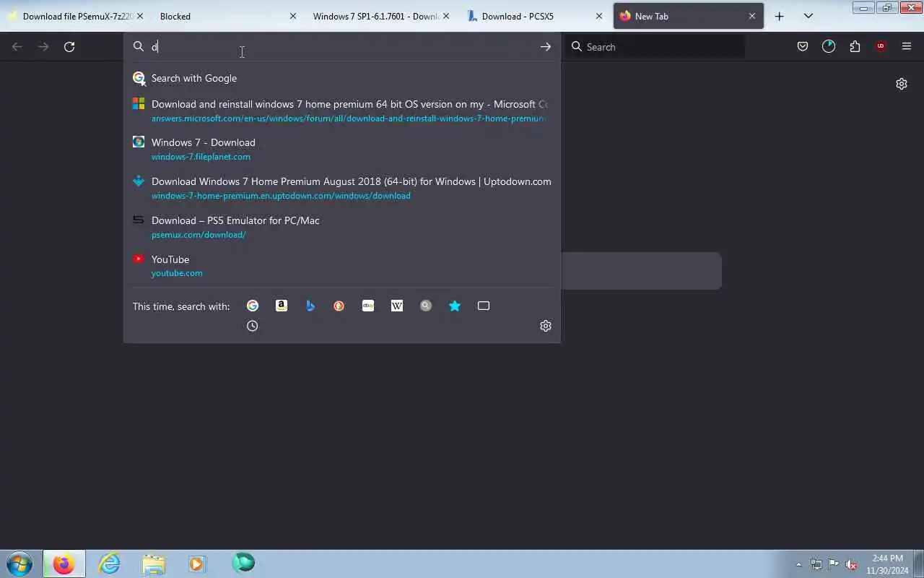The width and height of the screenshot is (924, 578).
Task: Close the Download - PCSX5 tab
Action: (599, 16)
